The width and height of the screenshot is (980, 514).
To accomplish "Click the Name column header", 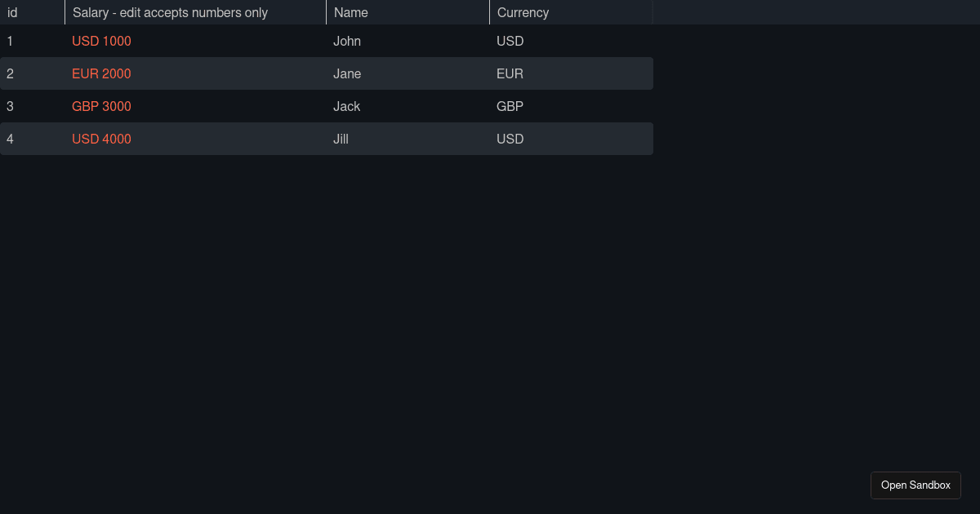I will (408, 12).
